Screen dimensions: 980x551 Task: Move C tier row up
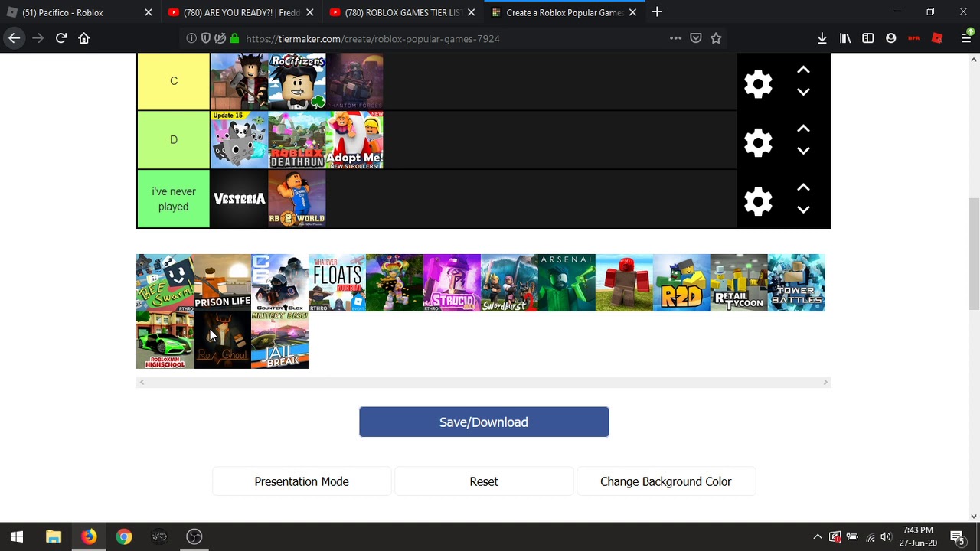click(803, 70)
